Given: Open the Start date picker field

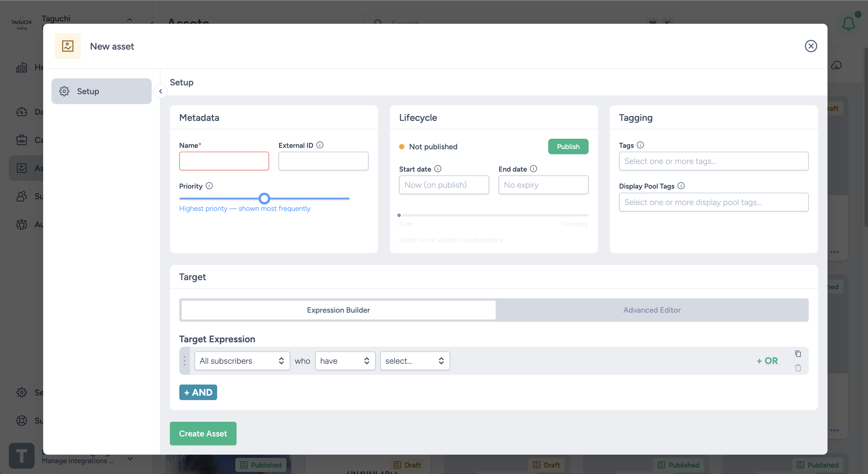Looking at the screenshot, I should pyautogui.click(x=444, y=184).
